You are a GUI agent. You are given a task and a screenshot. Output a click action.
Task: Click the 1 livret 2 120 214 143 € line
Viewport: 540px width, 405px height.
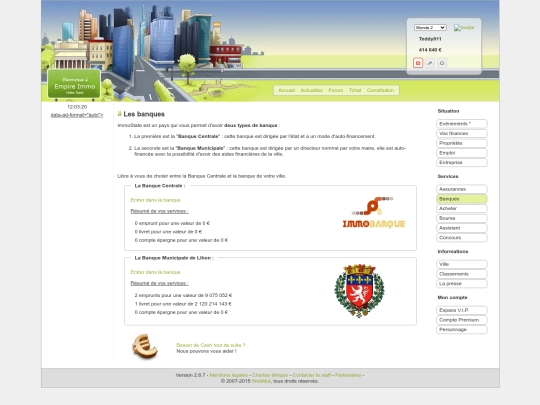(183, 304)
